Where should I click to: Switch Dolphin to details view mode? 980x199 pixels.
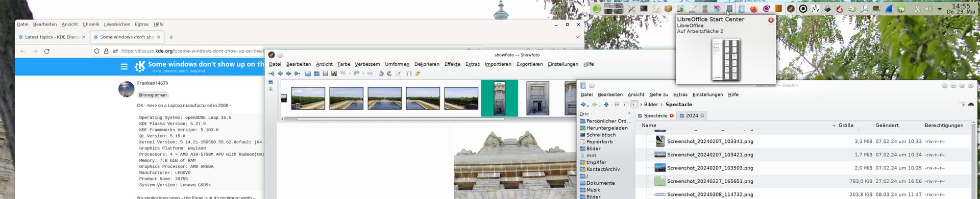pyautogui.click(x=634, y=105)
